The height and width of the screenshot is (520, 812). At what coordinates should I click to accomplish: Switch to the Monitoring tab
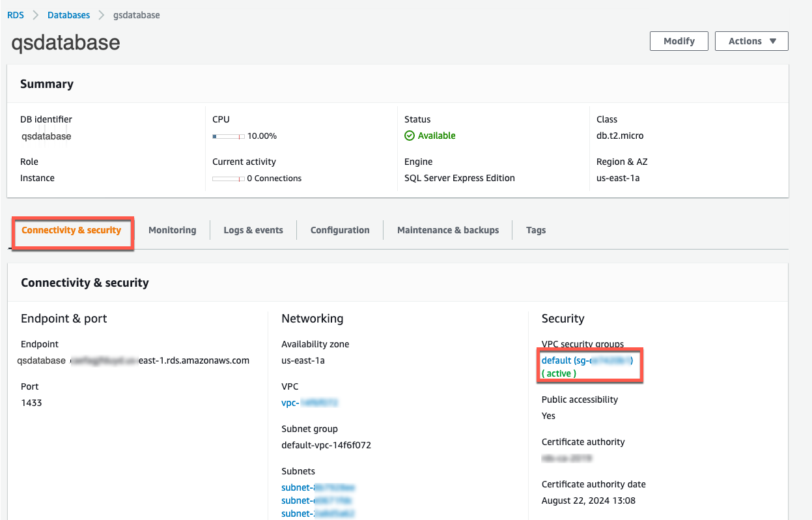coord(172,230)
